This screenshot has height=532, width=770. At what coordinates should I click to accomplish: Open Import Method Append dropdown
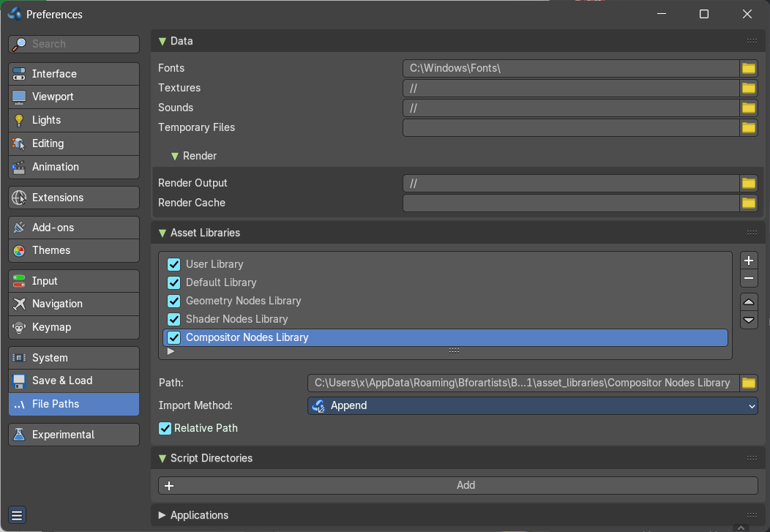pyautogui.click(x=533, y=406)
